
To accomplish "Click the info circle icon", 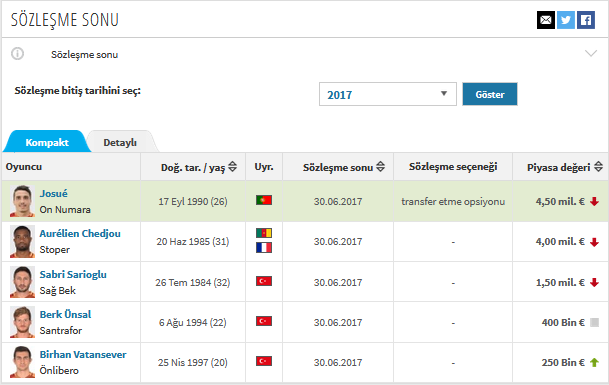I will pyautogui.click(x=17, y=54).
